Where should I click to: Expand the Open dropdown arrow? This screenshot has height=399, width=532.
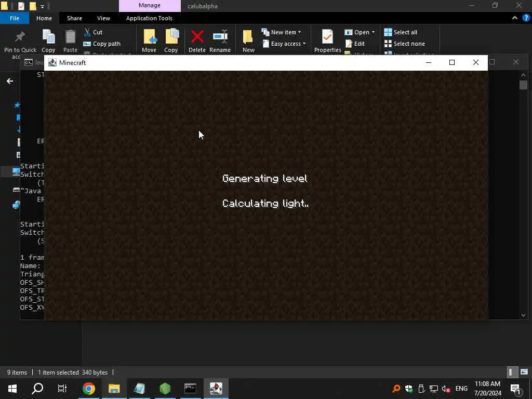coord(373,32)
